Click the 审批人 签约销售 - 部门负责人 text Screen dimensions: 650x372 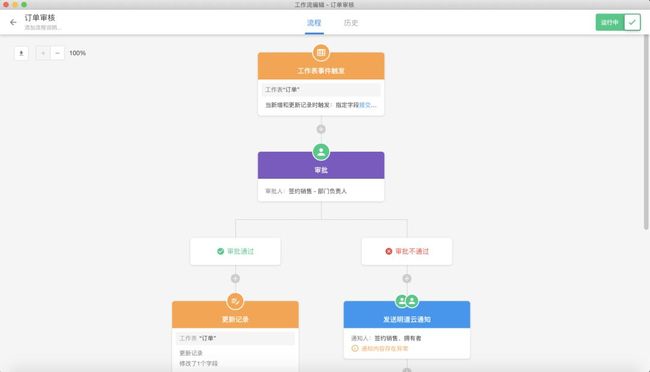[306, 191]
